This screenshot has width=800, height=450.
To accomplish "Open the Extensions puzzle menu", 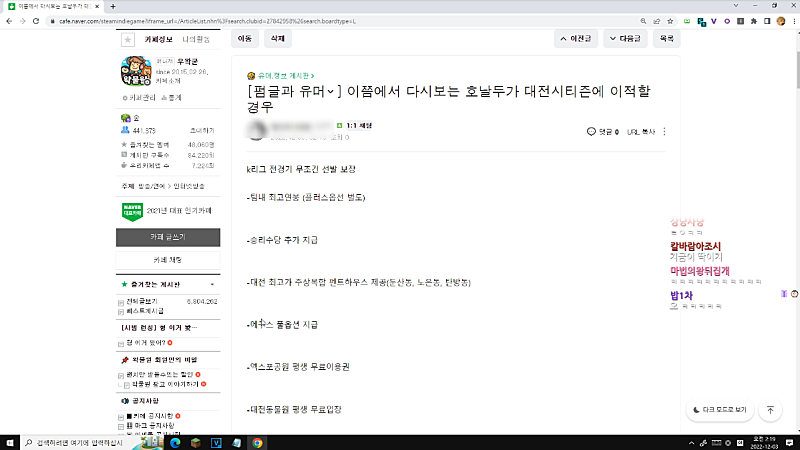I will (x=754, y=21).
